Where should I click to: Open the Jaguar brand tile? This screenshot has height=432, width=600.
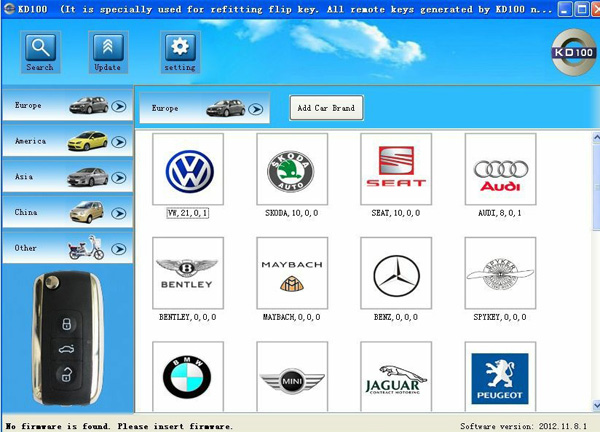tap(396, 377)
